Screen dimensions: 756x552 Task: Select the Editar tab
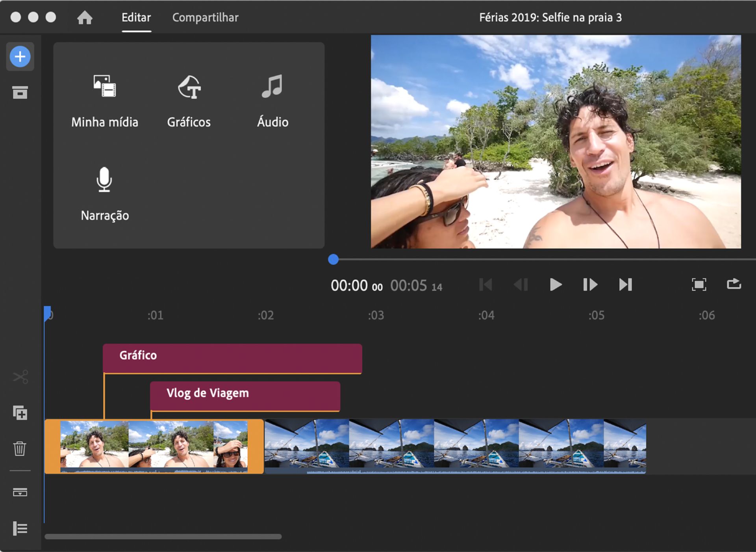[x=136, y=18]
